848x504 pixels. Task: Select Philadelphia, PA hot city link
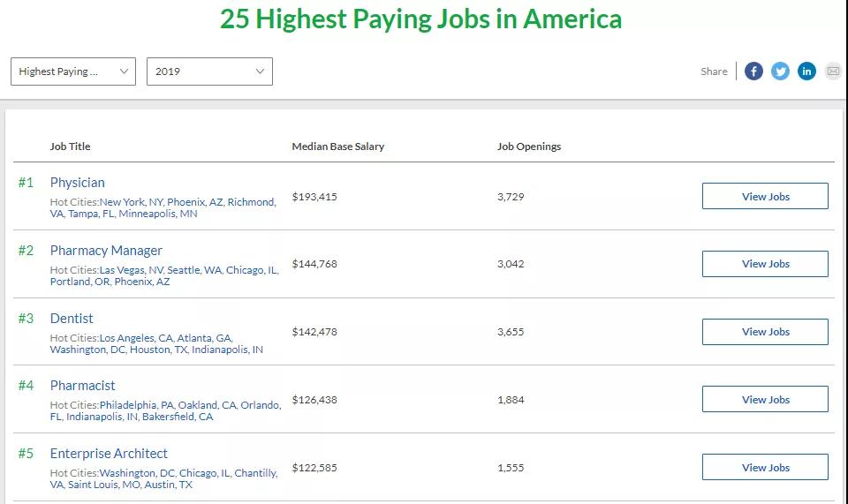point(136,405)
